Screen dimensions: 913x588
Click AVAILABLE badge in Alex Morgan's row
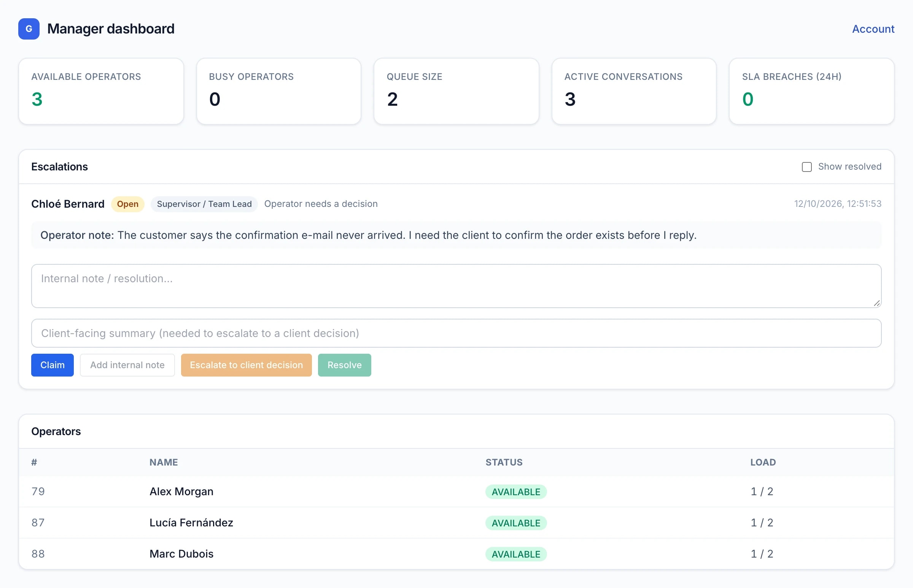pyautogui.click(x=516, y=492)
